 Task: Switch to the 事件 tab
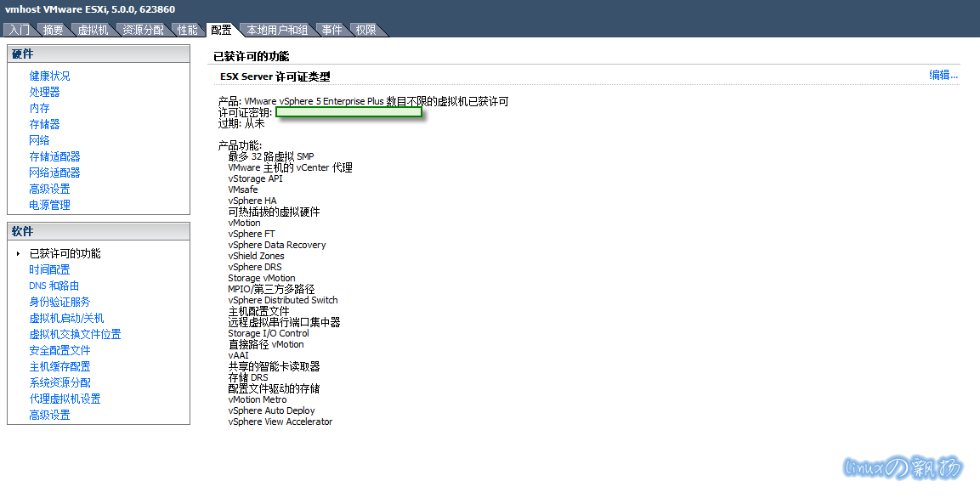click(x=331, y=30)
